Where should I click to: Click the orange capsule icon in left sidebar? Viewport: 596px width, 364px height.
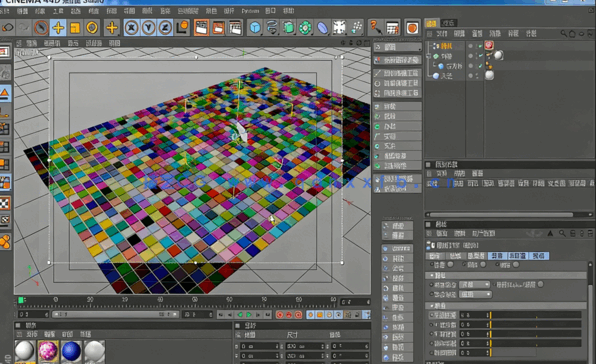[x=5, y=242]
